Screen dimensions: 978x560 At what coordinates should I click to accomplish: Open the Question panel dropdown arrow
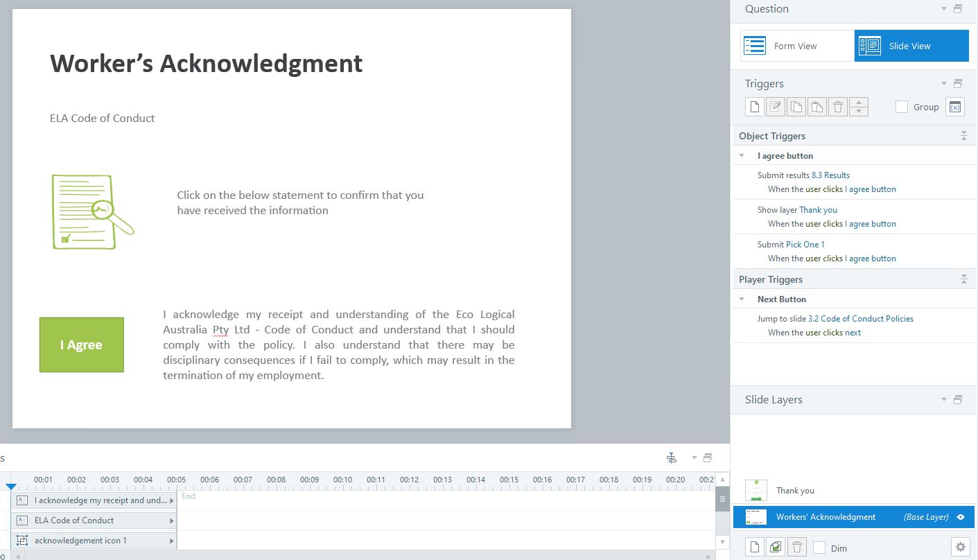[x=943, y=9]
